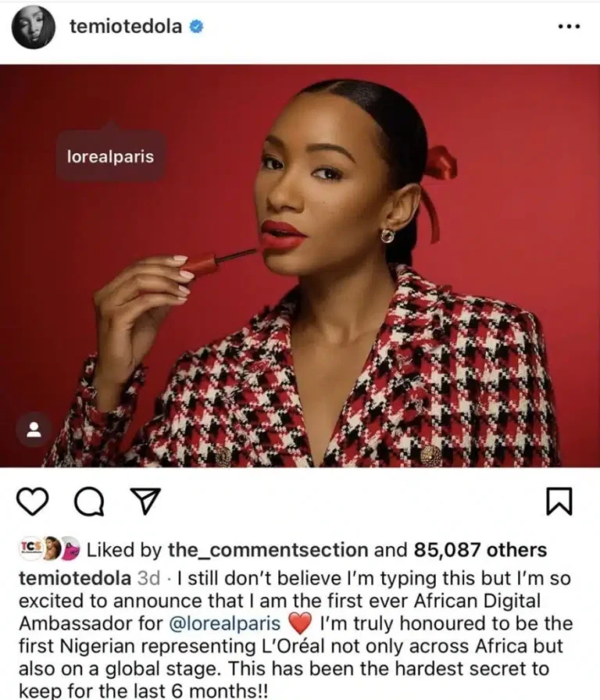Tap the 3d timestamp in the caption
Screen dimensions: 600x700
148,578
